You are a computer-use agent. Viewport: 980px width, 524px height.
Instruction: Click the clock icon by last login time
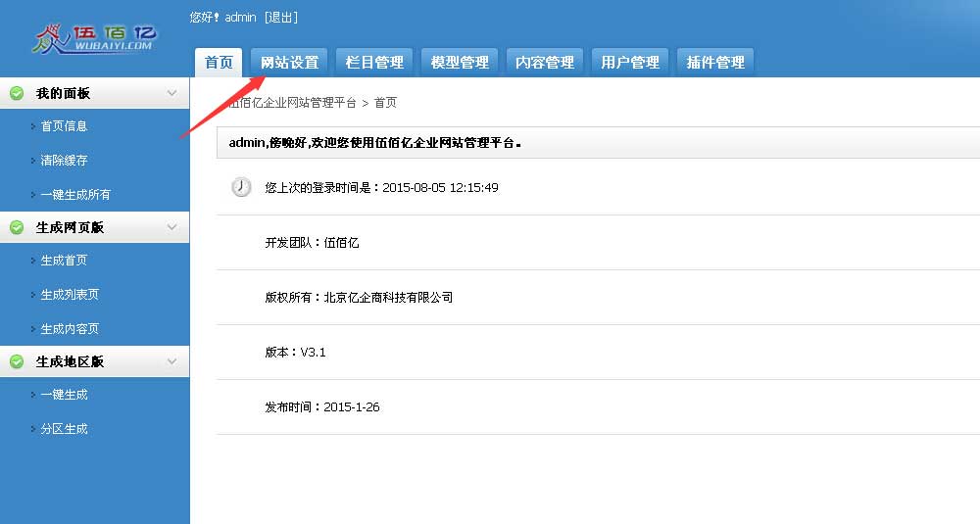click(x=241, y=187)
